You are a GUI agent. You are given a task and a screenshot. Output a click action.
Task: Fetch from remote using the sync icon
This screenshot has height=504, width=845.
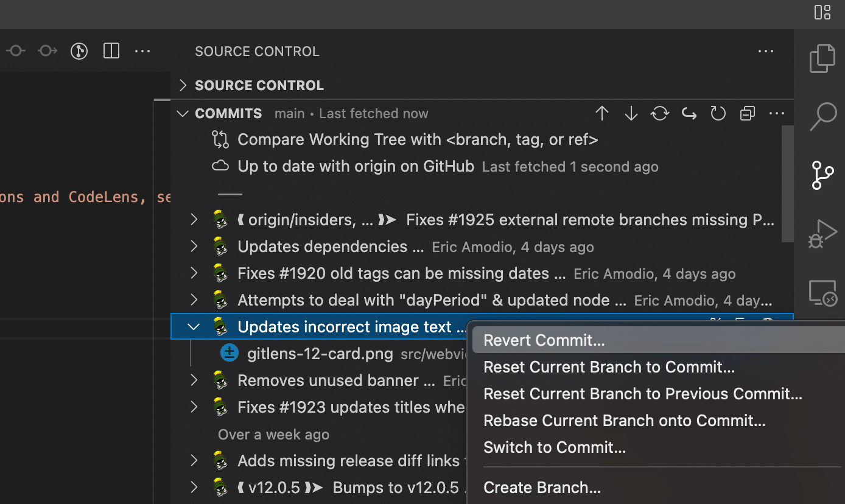coord(659,113)
